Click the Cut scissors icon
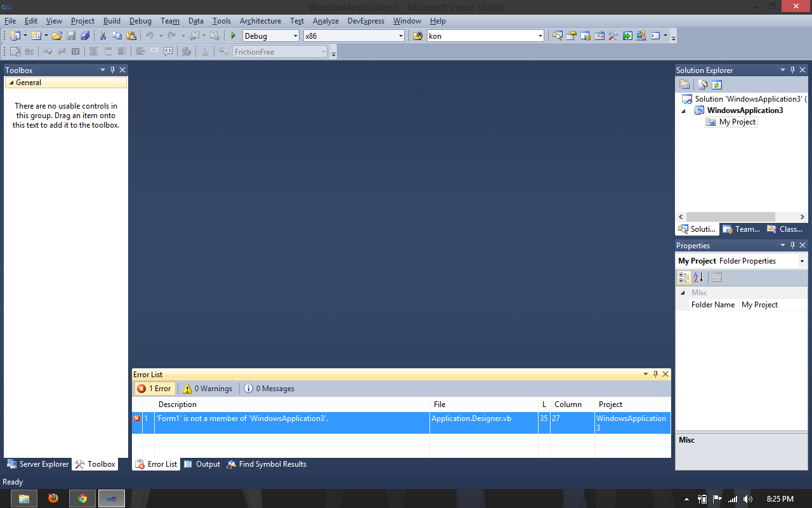Image resolution: width=812 pixels, height=508 pixels. point(103,36)
